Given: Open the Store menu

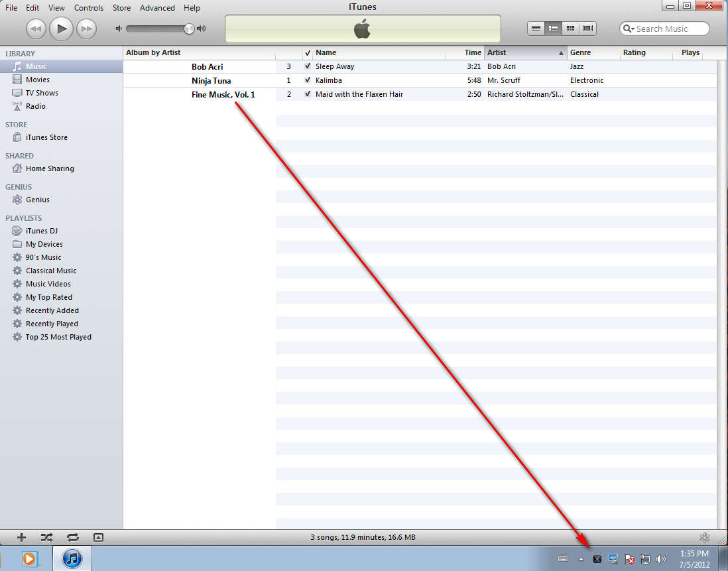Looking at the screenshot, I should point(121,8).
